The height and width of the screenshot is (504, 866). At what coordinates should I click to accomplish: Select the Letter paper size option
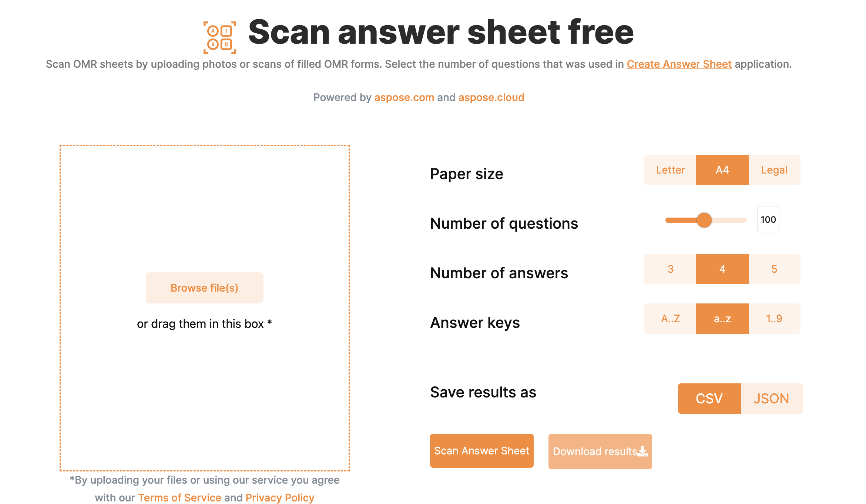[671, 170]
